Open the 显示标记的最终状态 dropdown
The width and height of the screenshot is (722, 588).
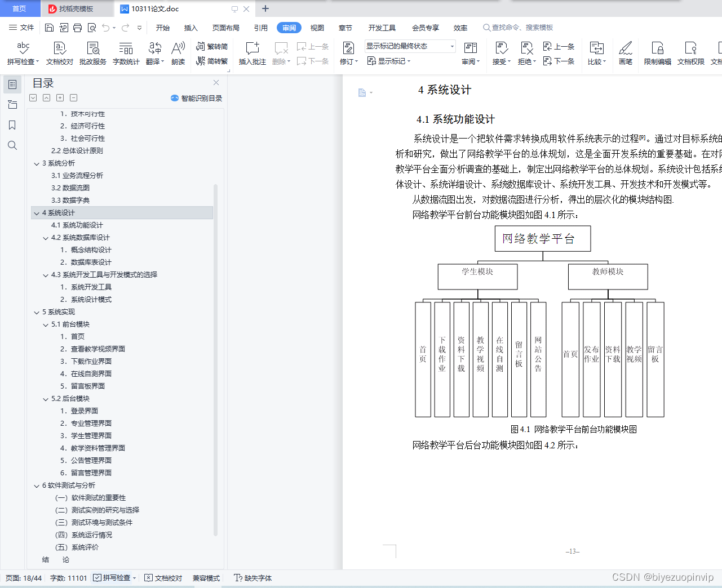click(410, 46)
